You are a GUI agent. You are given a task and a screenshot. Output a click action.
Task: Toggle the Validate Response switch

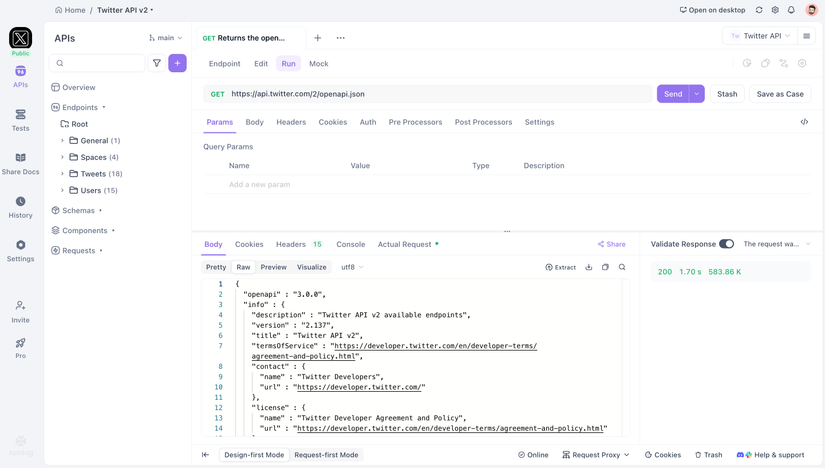point(727,244)
